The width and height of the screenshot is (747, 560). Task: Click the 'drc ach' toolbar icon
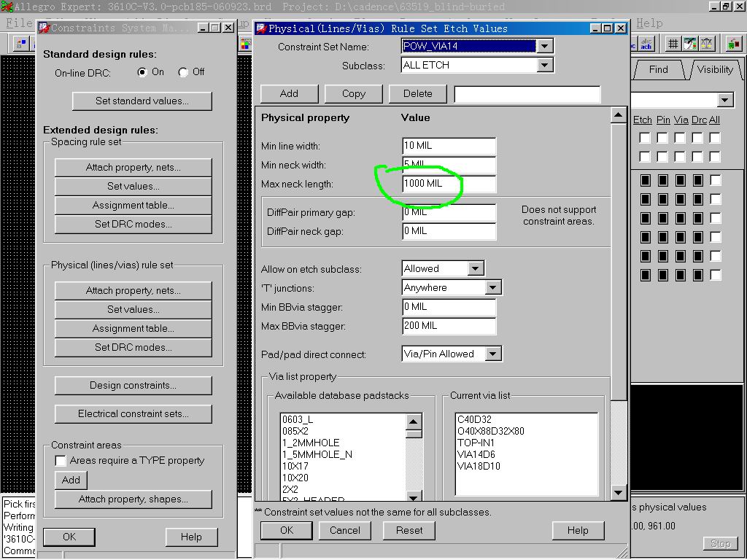tap(646, 44)
